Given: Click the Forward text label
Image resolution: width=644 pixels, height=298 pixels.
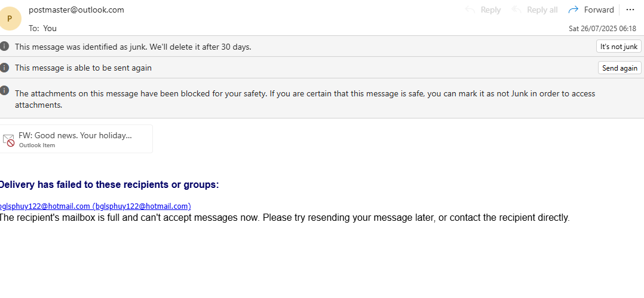Looking at the screenshot, I should click(x=599, y=10).
